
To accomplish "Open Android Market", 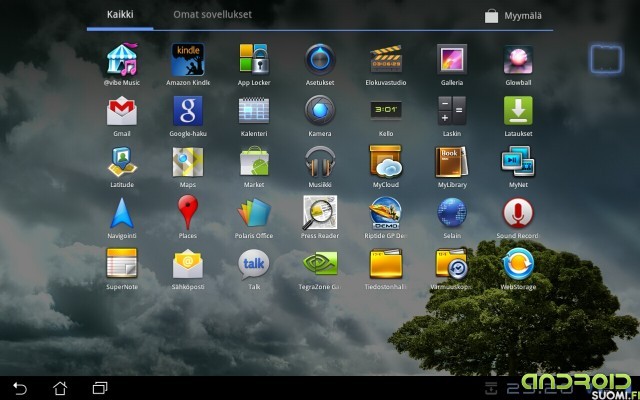I will (x=254, y=161).
